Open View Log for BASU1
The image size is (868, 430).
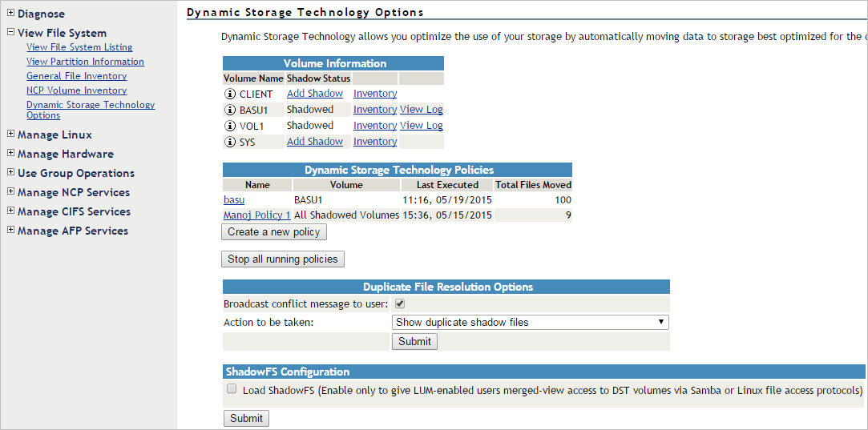422,110
